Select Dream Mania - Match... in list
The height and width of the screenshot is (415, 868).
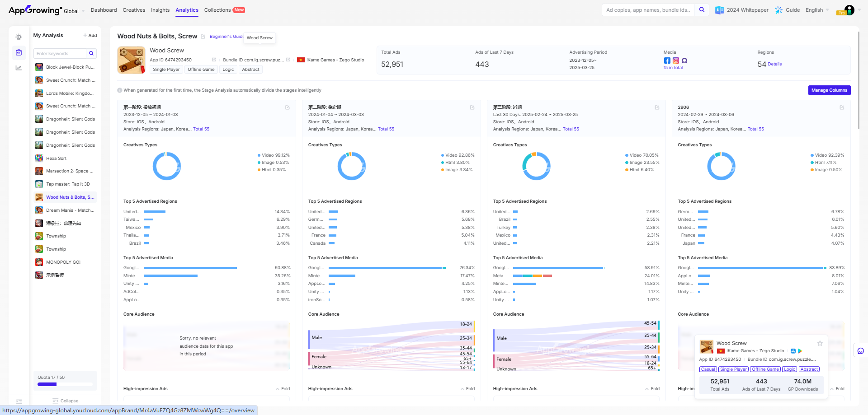65,210
